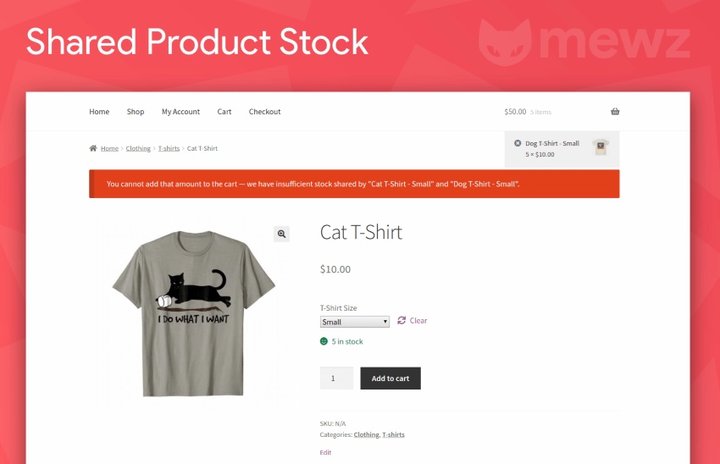Navigate to Checkout in menu
Screen dimensions: 720x464
(264, 112)
